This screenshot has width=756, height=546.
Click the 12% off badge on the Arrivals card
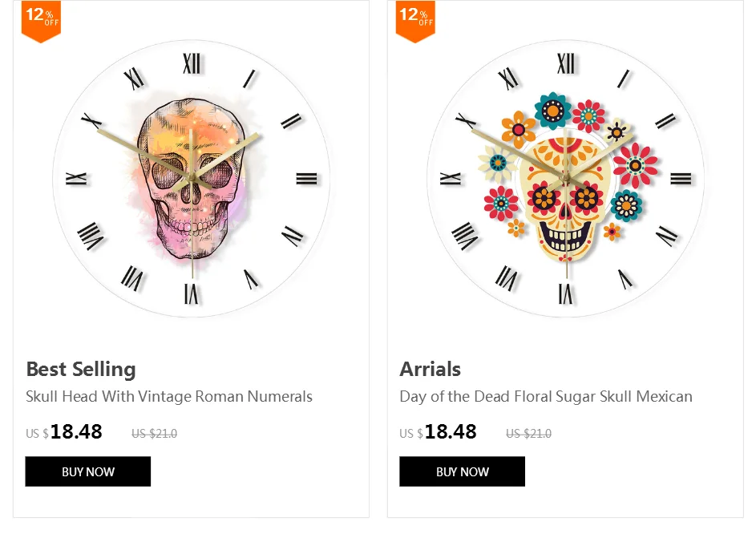(415, 19)
